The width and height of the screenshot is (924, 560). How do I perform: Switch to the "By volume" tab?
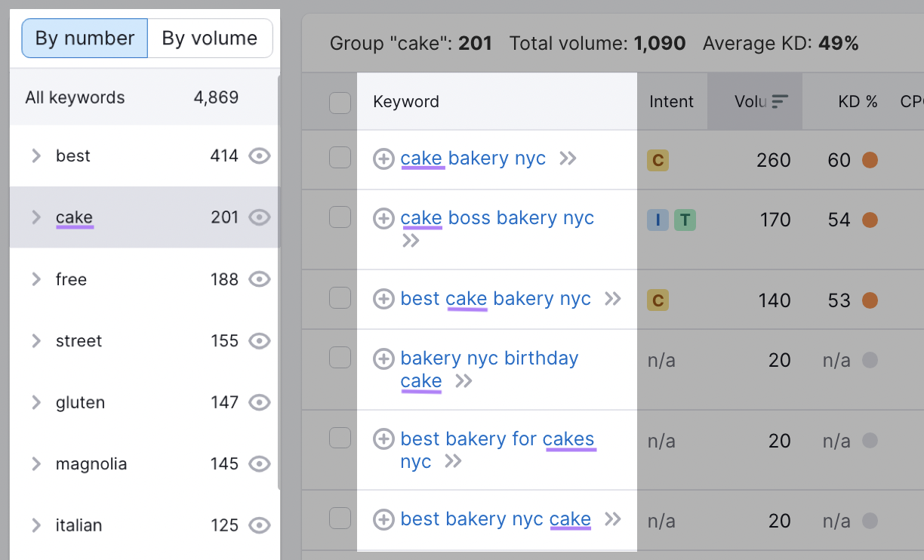click(210, 38)
